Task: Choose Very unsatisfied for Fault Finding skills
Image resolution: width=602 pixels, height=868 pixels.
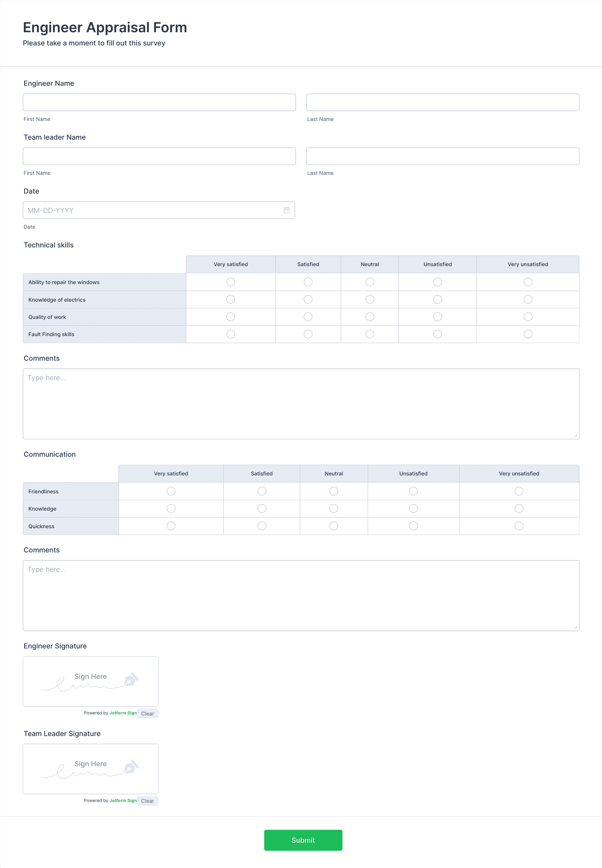Action: 528,334
